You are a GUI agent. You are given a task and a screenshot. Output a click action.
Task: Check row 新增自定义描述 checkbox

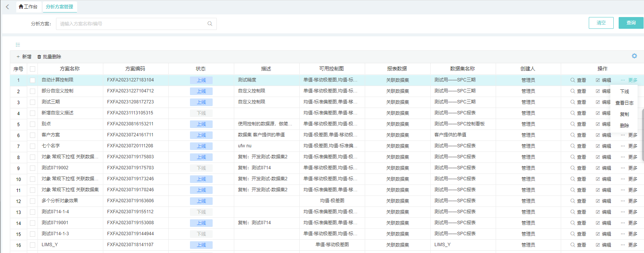click(x=33, y=113)
